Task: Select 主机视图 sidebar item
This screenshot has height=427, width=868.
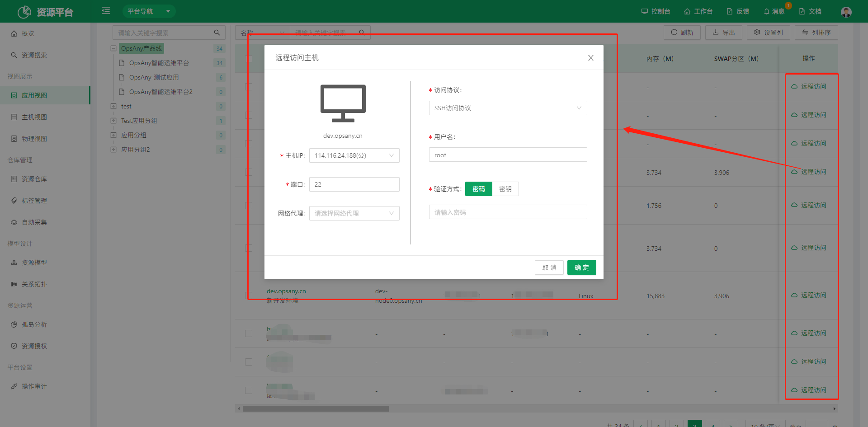Action: tap(45, 117)
